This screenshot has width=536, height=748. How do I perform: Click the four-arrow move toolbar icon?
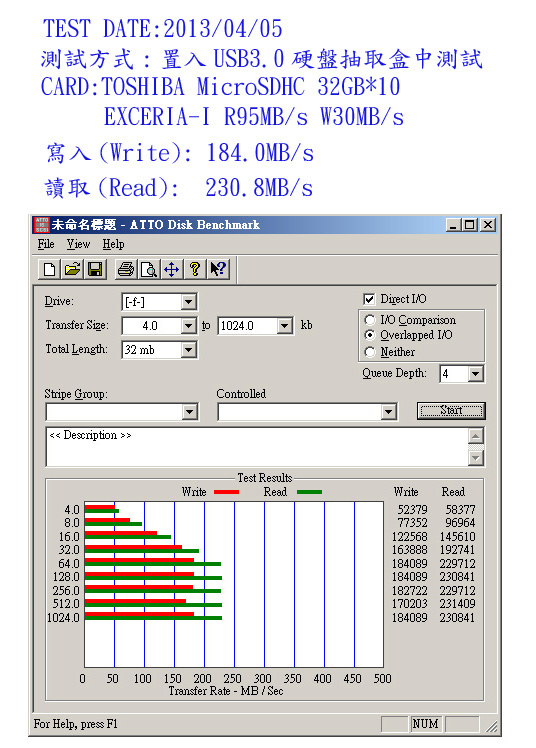[x=172, y=270]
